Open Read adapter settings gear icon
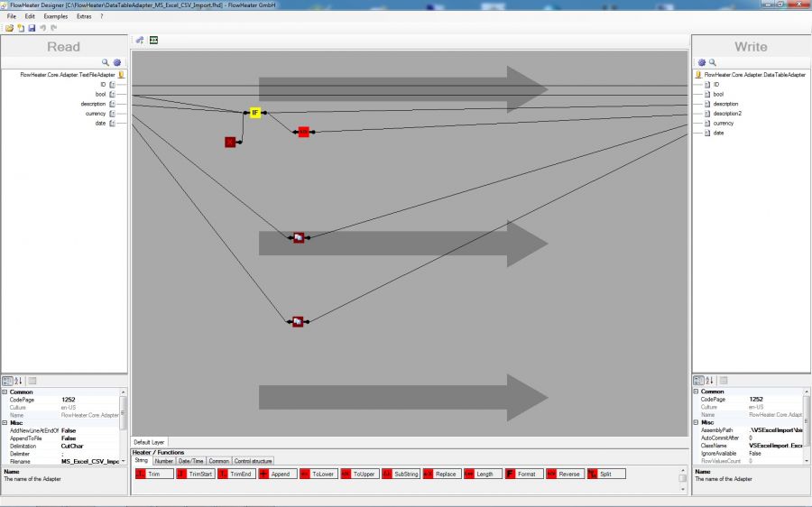The image size is (812, 507). click(117, 62)
